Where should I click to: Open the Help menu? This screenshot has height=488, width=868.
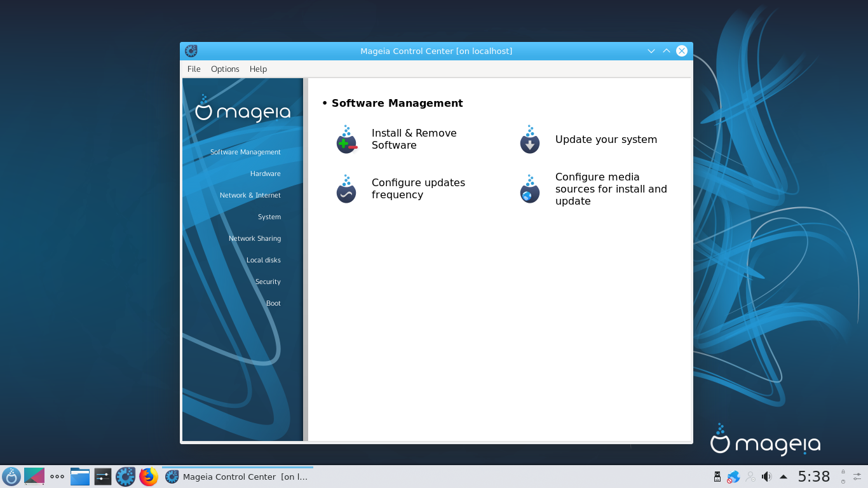click(x=258, y=69)
